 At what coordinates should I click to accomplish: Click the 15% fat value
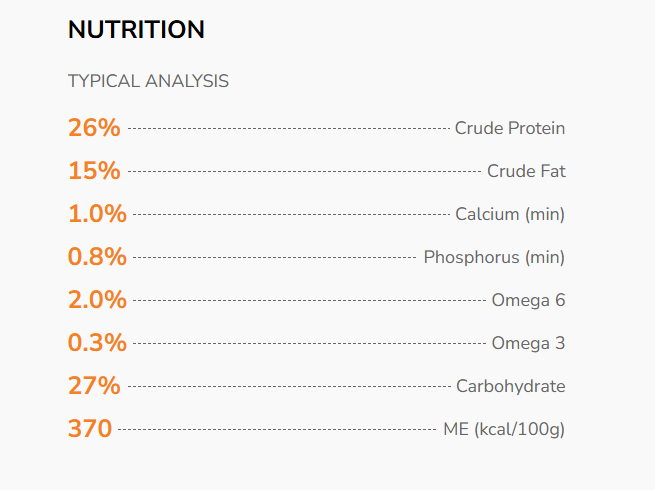tap(94, 171)
